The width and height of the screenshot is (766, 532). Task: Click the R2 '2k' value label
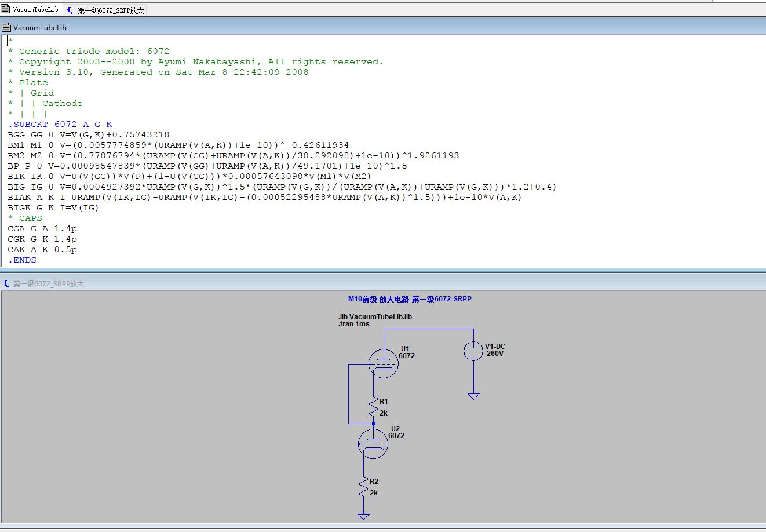click(x=374, y=493)
